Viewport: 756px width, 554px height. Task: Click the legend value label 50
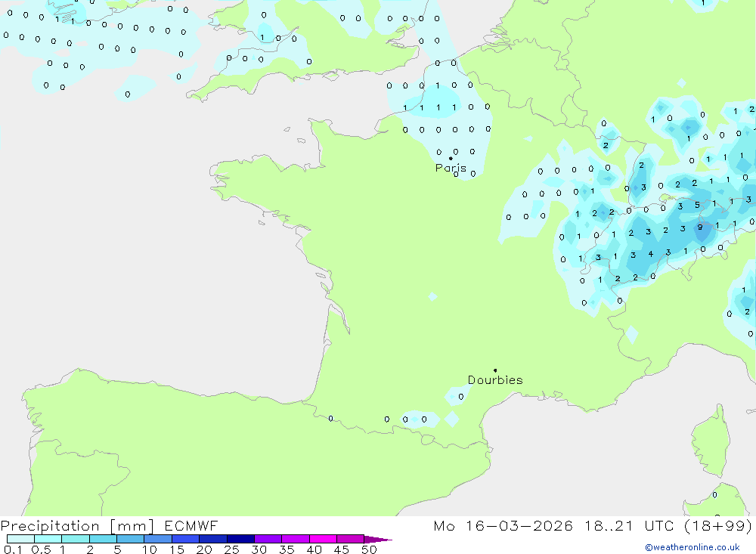click(370, 549)
